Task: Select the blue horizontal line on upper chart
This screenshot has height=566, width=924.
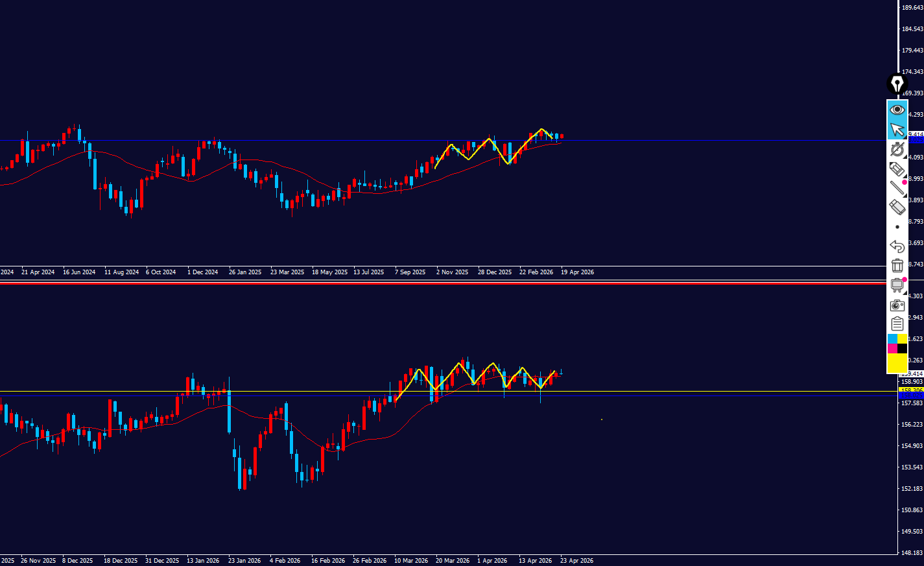Action: 324,140
